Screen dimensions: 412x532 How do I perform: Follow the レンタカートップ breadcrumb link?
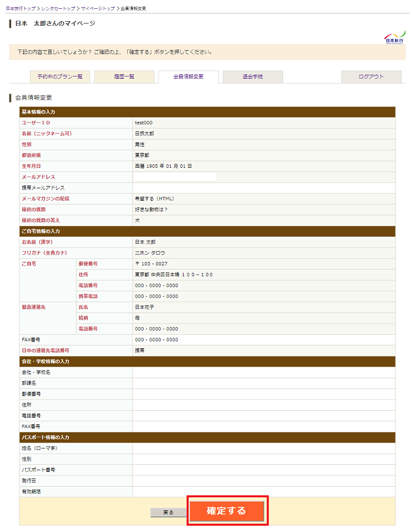[58, 8]
